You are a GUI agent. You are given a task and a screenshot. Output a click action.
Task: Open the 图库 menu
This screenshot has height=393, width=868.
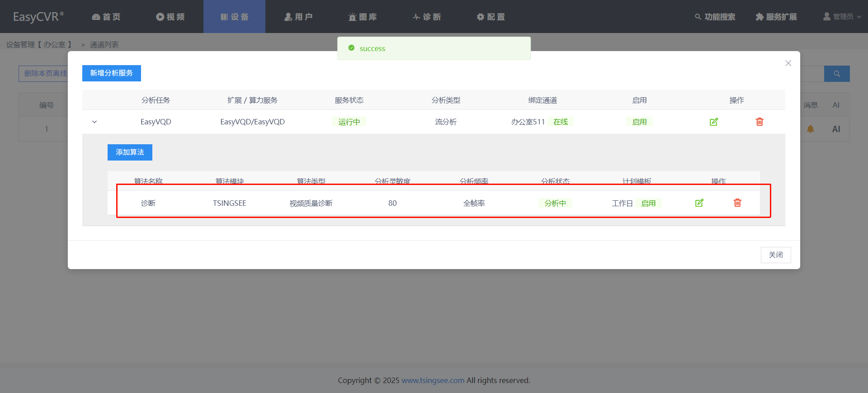click(x=363, y=17)
